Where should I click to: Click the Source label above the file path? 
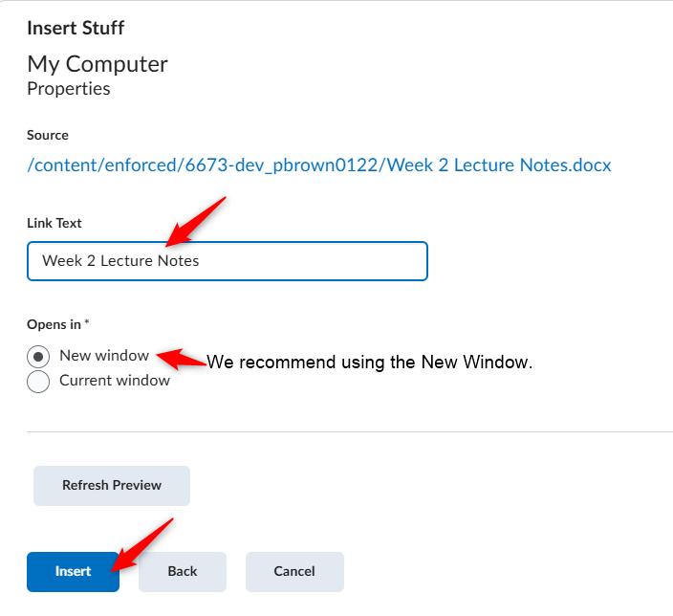(x=48, y=135)
